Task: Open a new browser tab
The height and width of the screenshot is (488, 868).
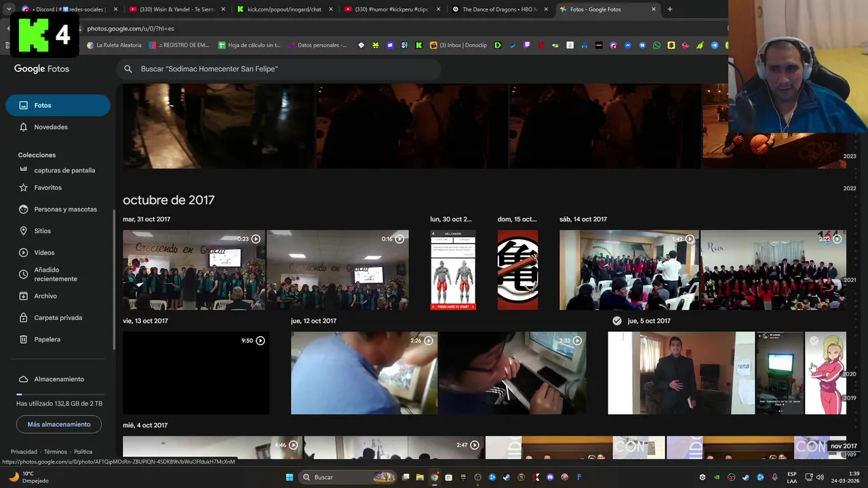Action: click(x=669, y=9)
